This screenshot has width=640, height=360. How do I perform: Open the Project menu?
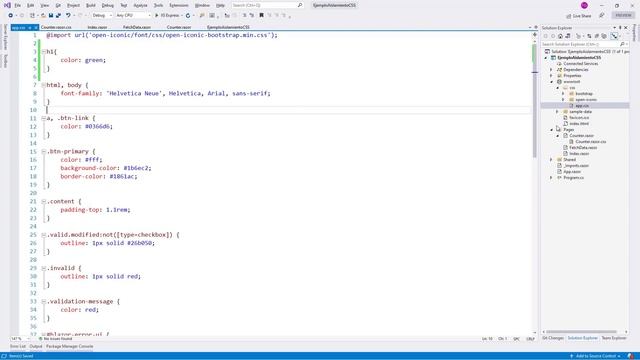click(x=73, y=5)
